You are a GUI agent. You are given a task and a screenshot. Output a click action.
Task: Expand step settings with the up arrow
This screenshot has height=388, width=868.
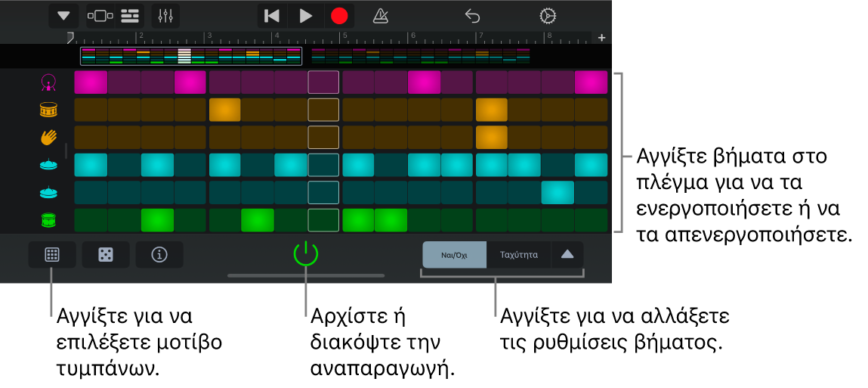coord(567,255)
